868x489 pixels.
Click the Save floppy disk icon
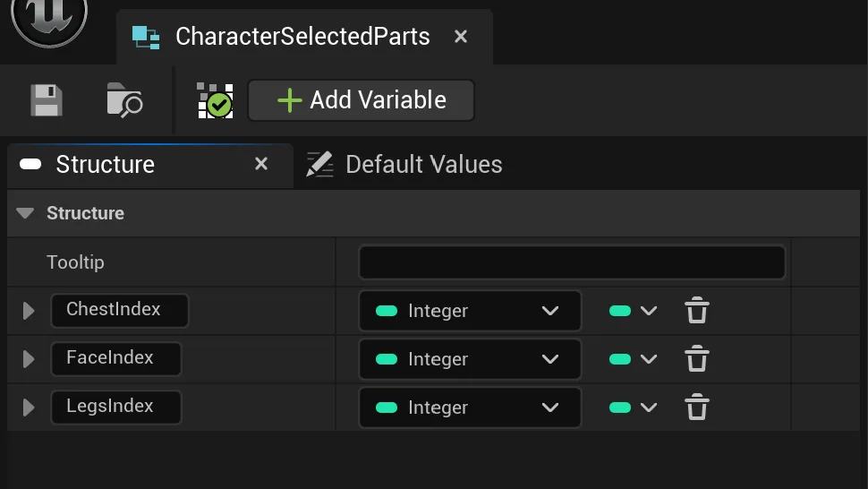pyautogui.click(x=47, y=100)
